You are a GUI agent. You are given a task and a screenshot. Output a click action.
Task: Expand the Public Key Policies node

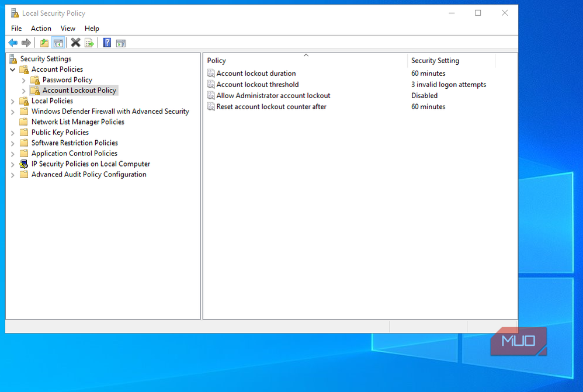pos(13,133)
